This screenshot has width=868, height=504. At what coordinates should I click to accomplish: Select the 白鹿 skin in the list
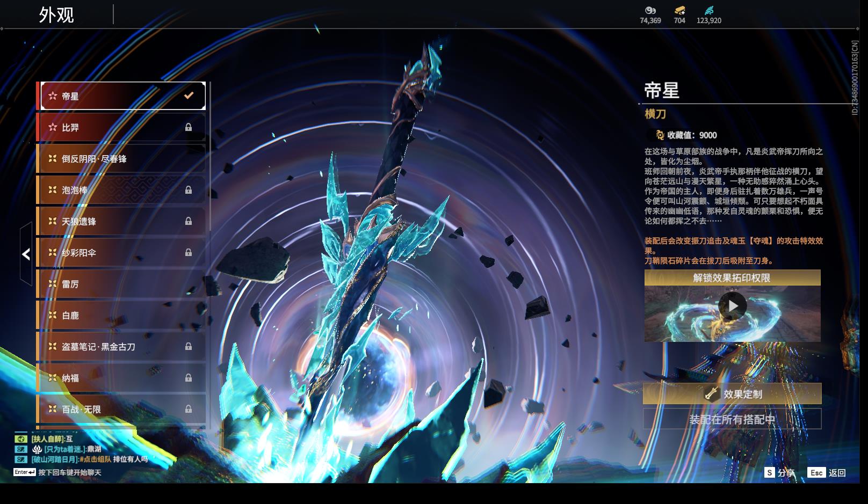pyautogui.click(x=121, y=315)
